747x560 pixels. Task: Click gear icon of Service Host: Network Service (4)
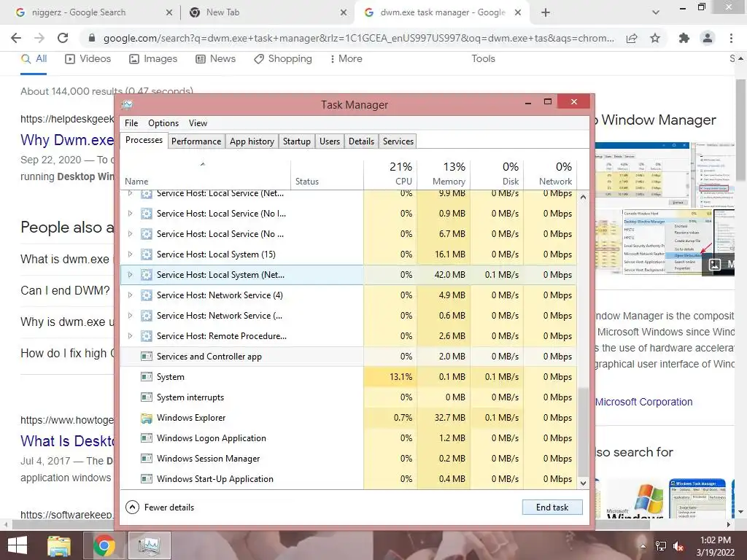click(146, 295)
